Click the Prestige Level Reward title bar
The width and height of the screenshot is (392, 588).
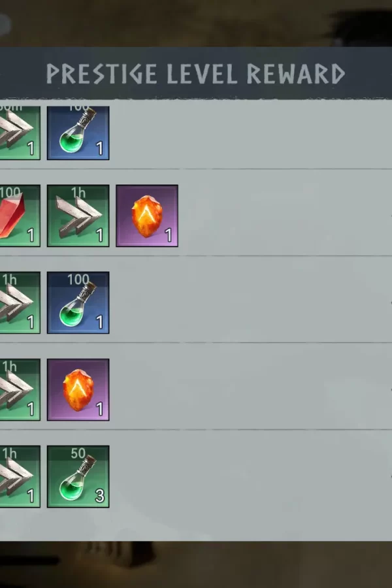[x=196, y=73]
